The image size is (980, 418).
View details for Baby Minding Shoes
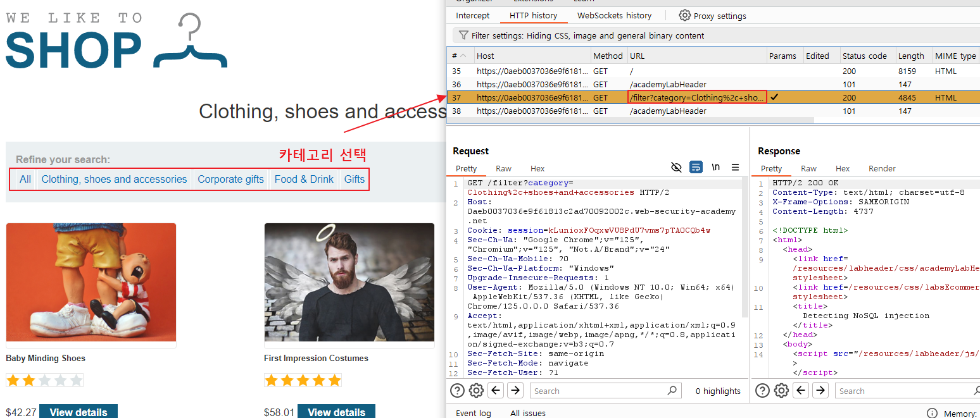[x=79, y=412]
